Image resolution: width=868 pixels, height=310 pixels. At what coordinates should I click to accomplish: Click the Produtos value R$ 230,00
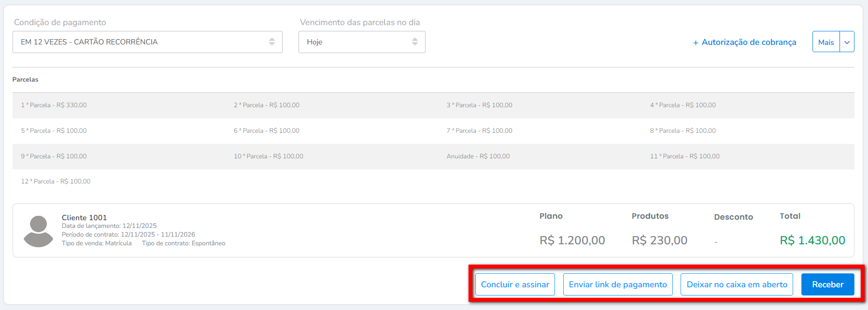point(659,240)
